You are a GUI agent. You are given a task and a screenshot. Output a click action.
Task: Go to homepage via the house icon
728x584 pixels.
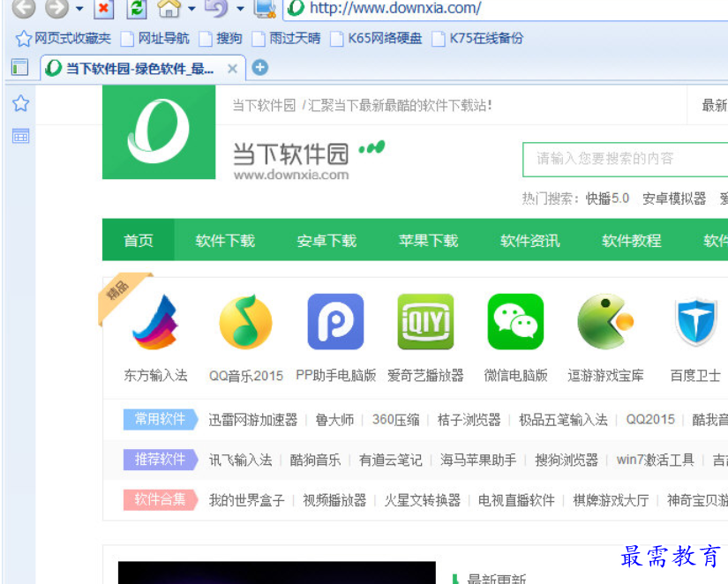pyautogui.click(x=169, y=7)
